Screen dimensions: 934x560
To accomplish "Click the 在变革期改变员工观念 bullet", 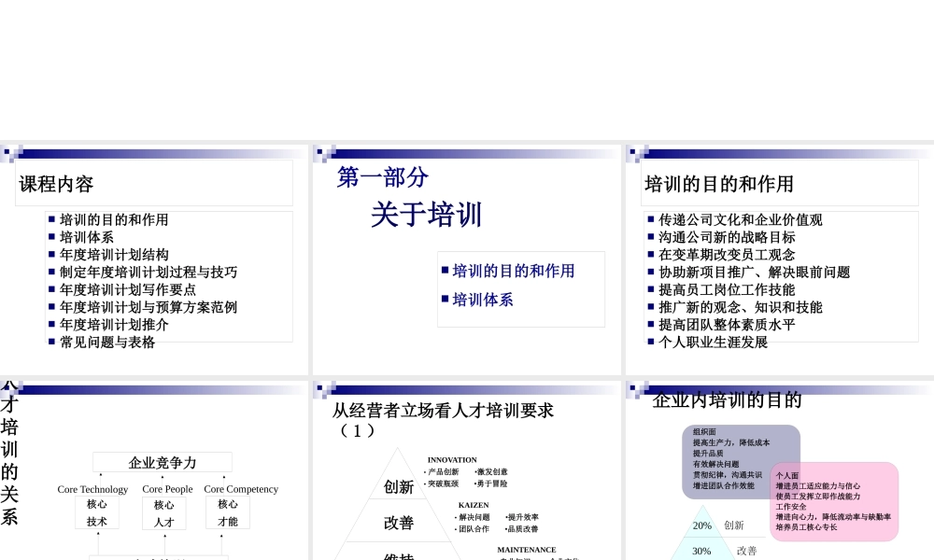I will [x=727, y=255].
